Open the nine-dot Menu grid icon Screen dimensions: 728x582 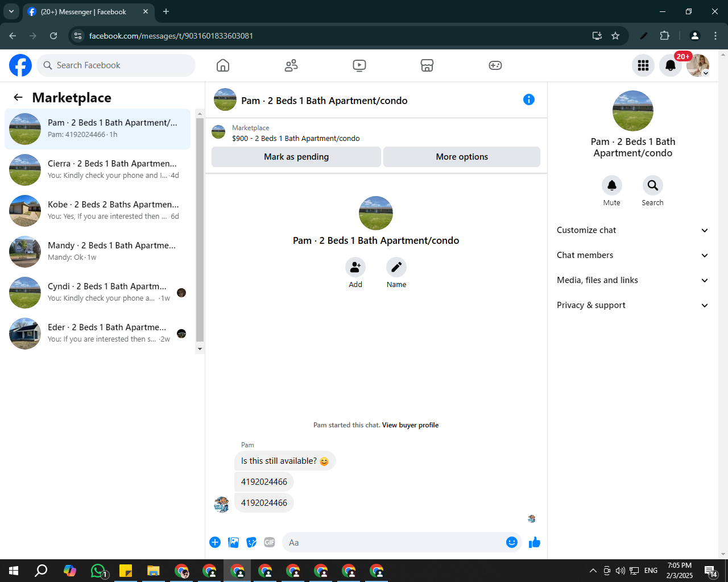tap(643, 65)
